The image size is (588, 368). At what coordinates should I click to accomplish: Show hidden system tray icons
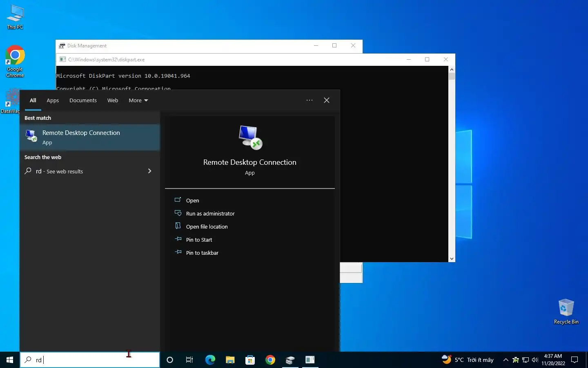tap(506, 360)
